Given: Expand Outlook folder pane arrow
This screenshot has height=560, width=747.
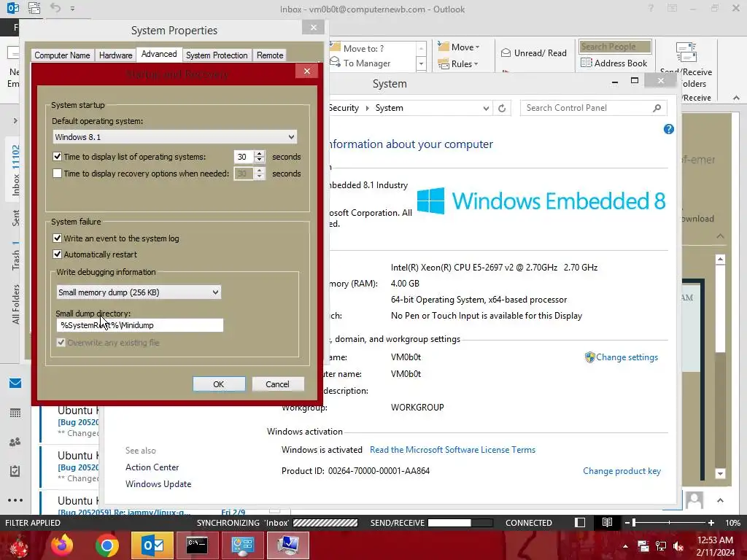Looking at the screenshot, I should tap(15, 120).
